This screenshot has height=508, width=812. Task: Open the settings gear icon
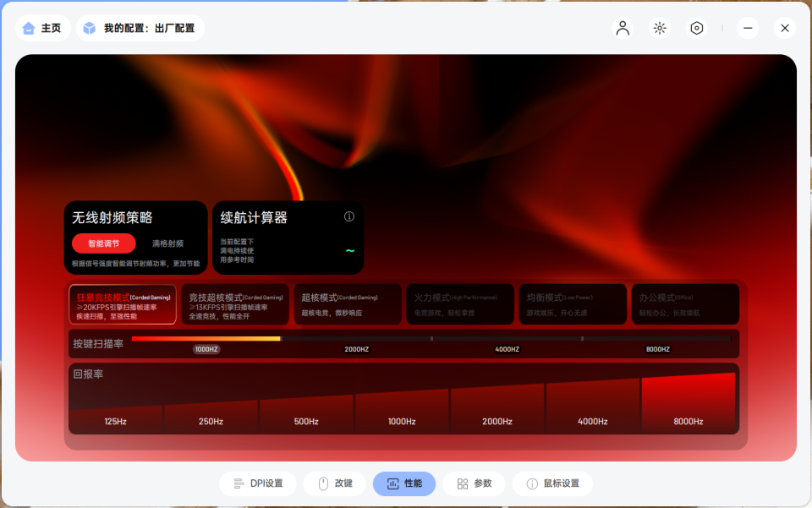pyautogui.click(x=696, y=28)
